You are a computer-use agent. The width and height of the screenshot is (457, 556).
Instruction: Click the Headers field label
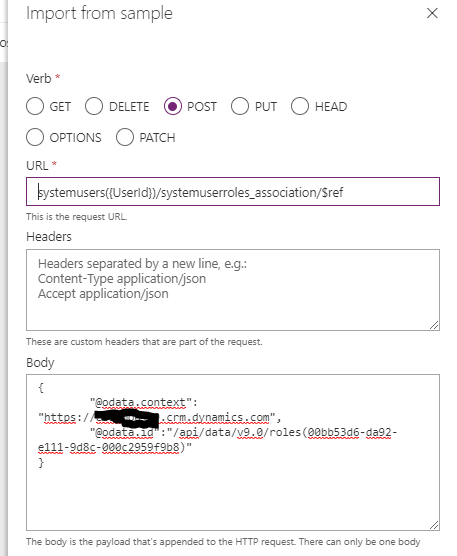[x=49, y=237]
